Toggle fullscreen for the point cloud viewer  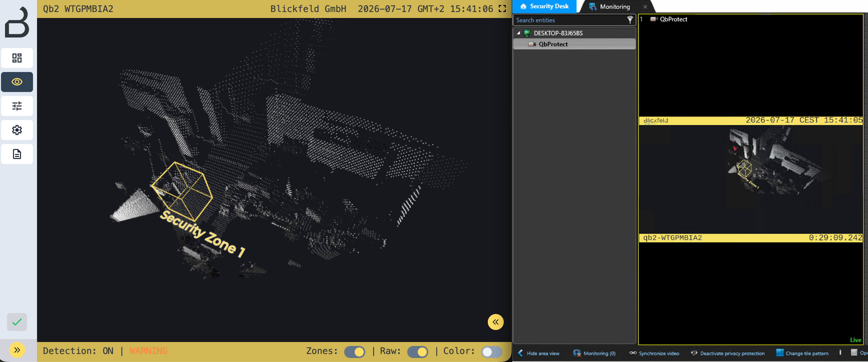point(502,9)
